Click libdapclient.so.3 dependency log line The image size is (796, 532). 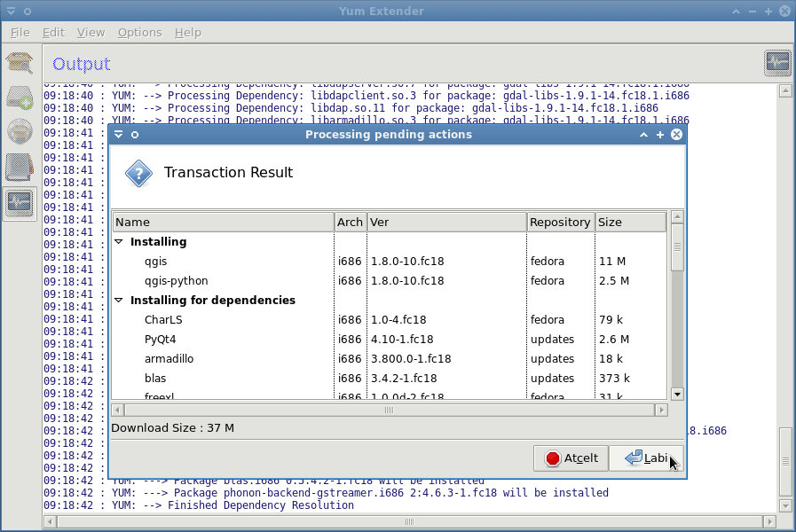[366, 96]
